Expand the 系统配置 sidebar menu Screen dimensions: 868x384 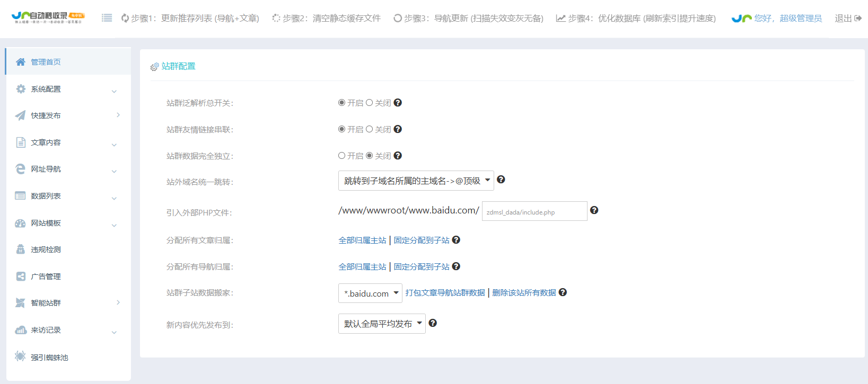click(68, 89)
